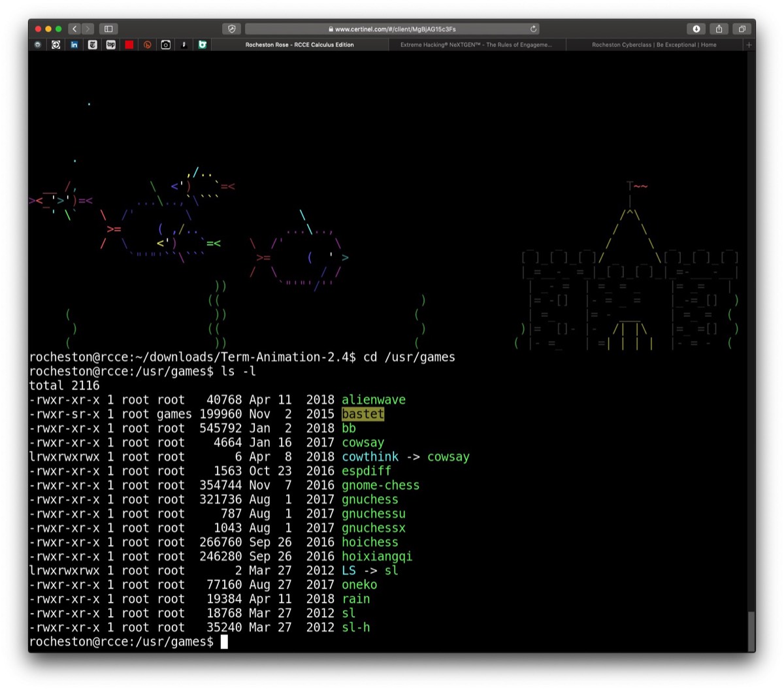This screenshot has height=690, width=784.
Task: Click the file size '545792'
Action: pyautogui.click(x=221, y=429)
